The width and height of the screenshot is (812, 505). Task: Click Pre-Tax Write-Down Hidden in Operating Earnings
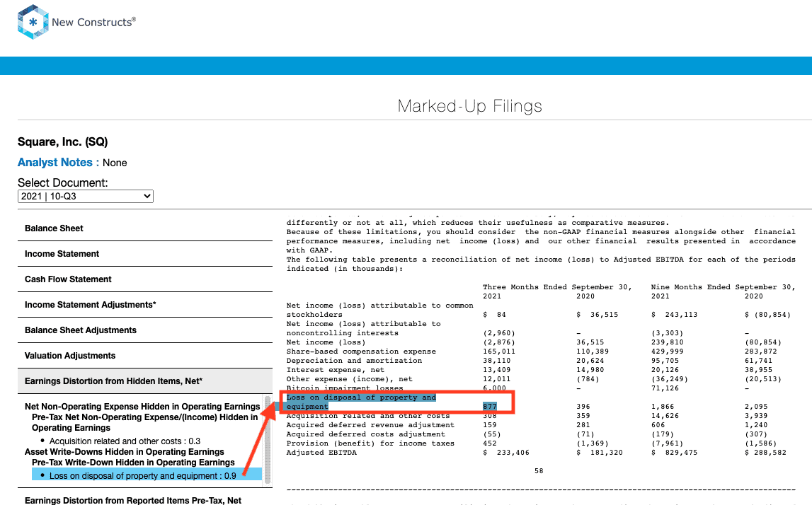click(133, 463)
